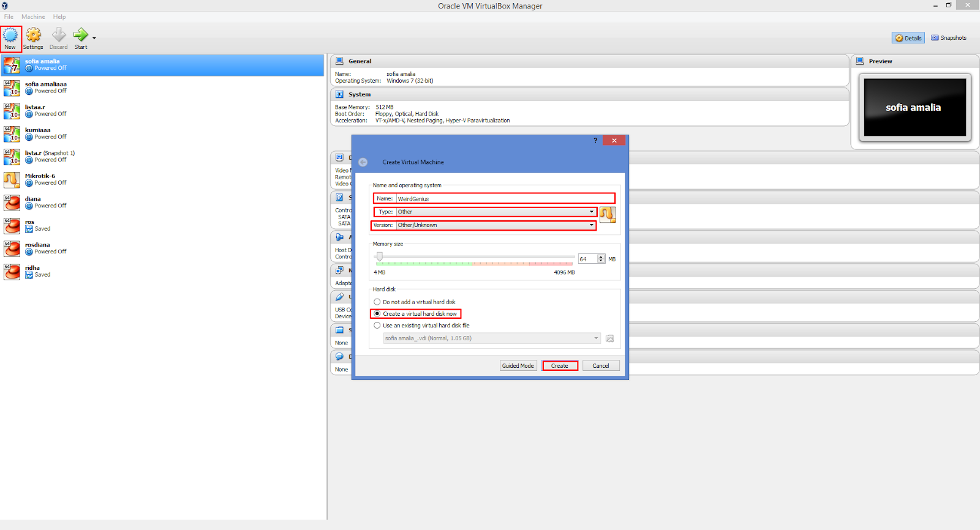Click the Preview panel monitor icon
The height and width of the screenshot is (530, 980).
[859, 61]
